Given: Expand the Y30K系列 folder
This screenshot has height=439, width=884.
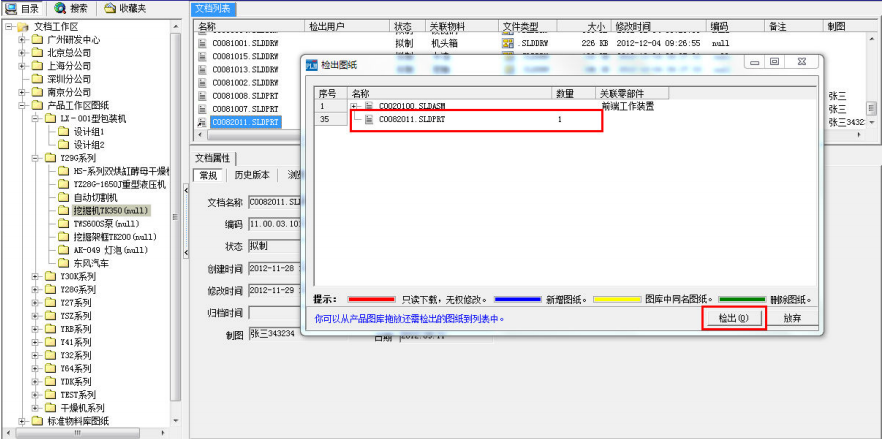Looking at the screenshot, I should 35,276.
